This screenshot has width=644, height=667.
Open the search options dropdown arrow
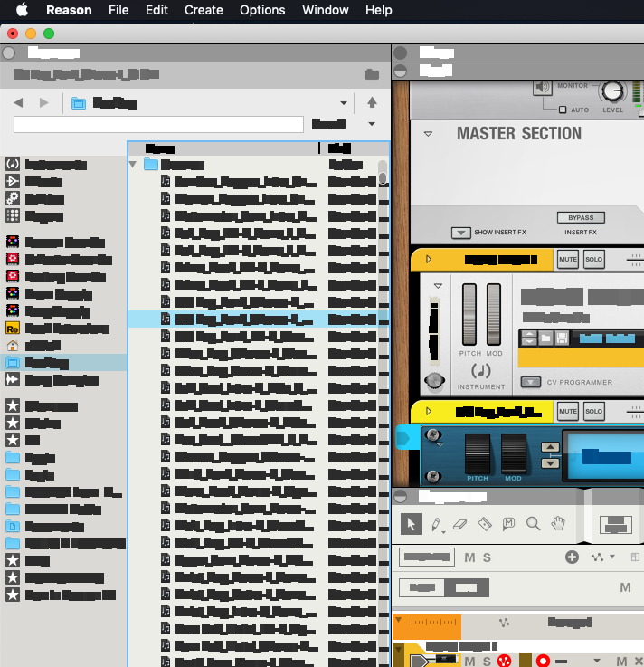click(x=372, y=124)
